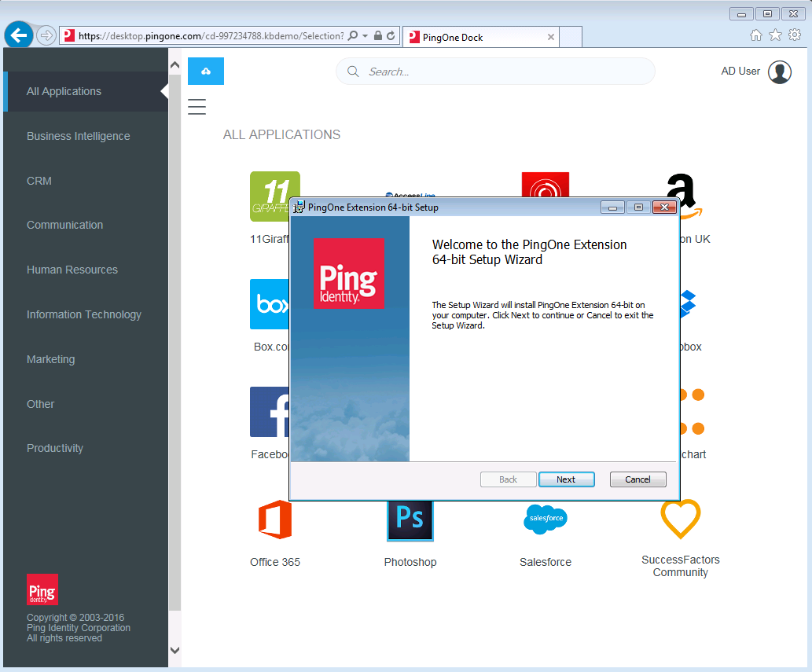Cancel the PingOne Extension installation
Screen dimensions: 812x672
637,479
